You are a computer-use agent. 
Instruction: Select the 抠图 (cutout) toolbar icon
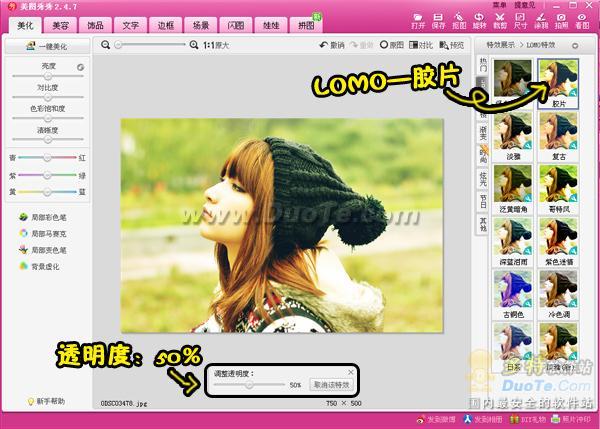(459, 21)
